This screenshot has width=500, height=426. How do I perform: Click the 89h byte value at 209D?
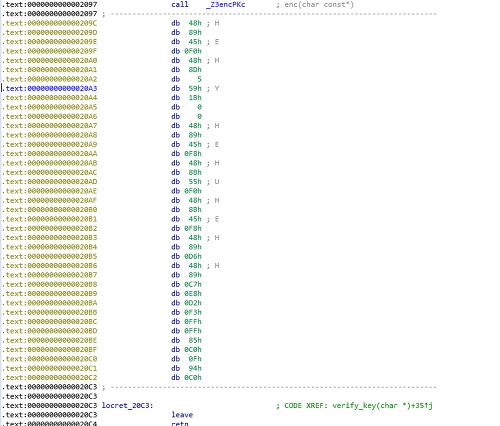(x=195, y=32)
